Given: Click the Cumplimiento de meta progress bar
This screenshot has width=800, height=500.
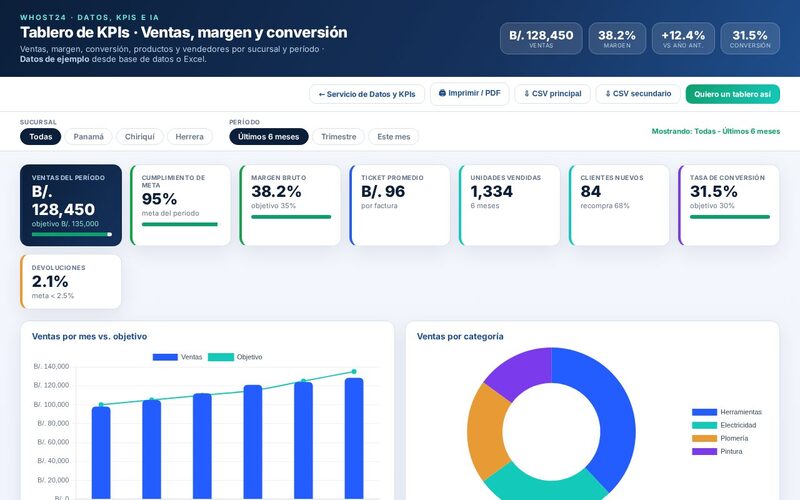Looking at the screenshot, I should click(180, 224).
